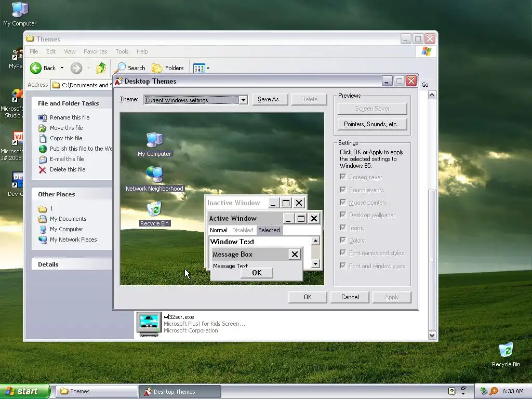Switch to Themes taskbar button
The width and height of the screenshot is (532, 399).
(96, 392)
